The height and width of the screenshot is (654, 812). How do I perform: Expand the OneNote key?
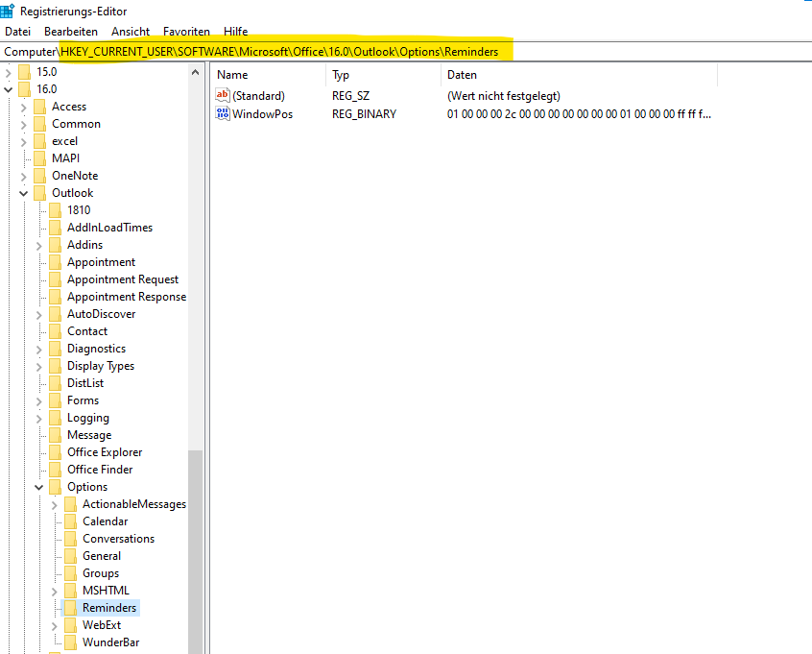click(x=23, y=177)
